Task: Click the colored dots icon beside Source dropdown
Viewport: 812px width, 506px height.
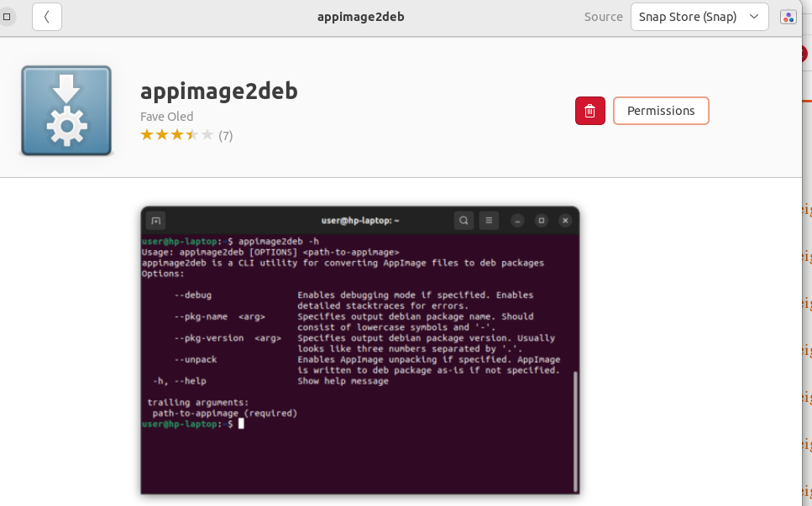Action: (788, 17)
